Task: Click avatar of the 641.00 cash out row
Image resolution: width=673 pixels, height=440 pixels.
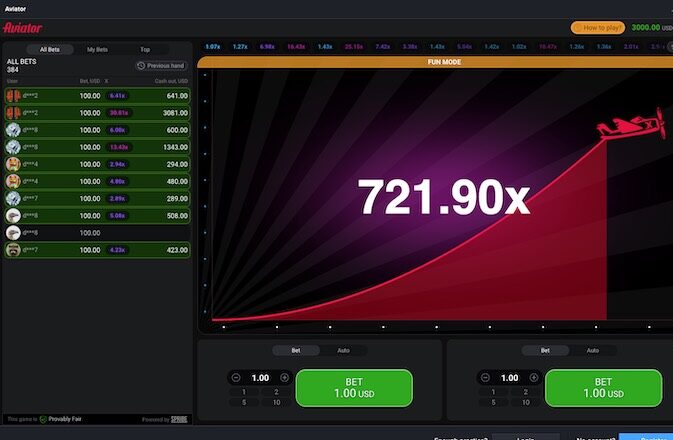Action: tap(13, 96)
